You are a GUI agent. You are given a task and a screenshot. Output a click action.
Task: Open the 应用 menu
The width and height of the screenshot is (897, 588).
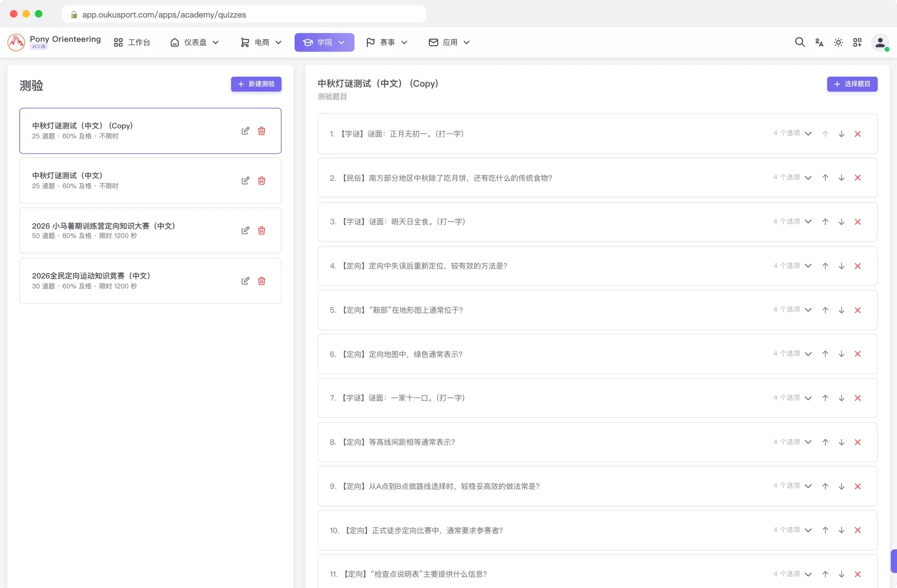[449, 43]
